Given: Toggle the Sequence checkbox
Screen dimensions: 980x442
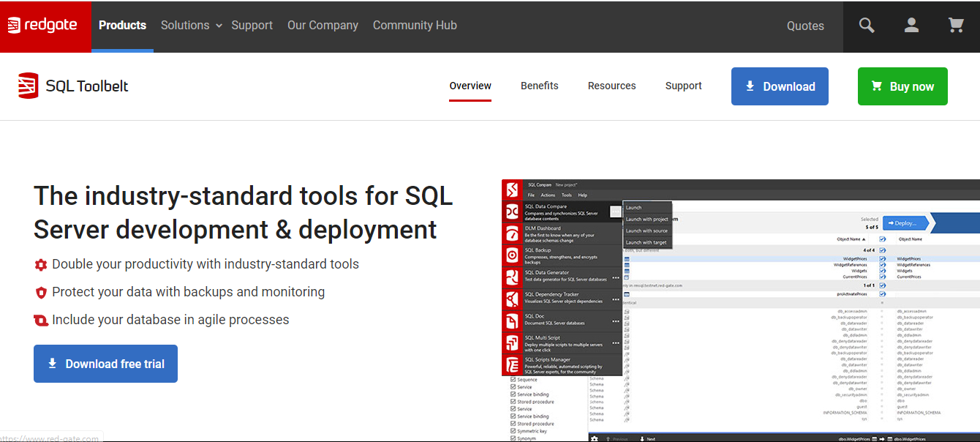Looking at the screenshot, I should (513, 380).
